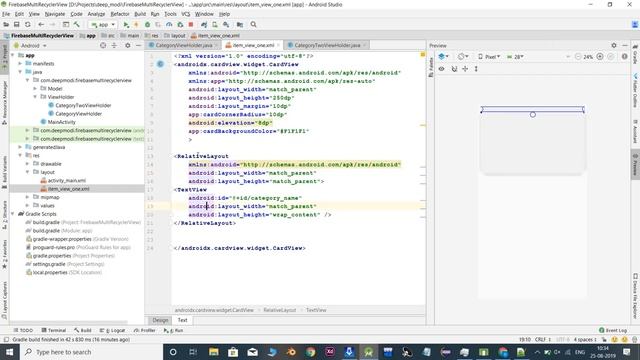Click the Stop red square icon
The width and height of the screenshot is (640, 360).
(191, 25)
